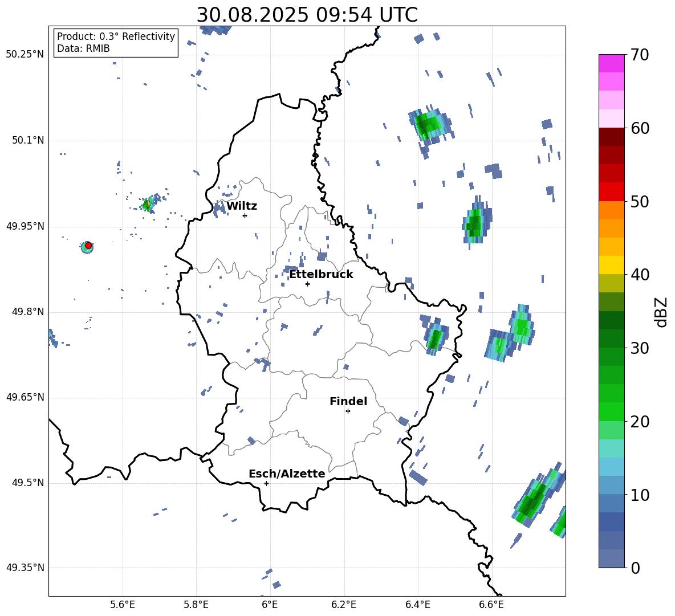Click the 49.8°N latitude label
This screenshot has height=616, width=675.
click(27, 312)
